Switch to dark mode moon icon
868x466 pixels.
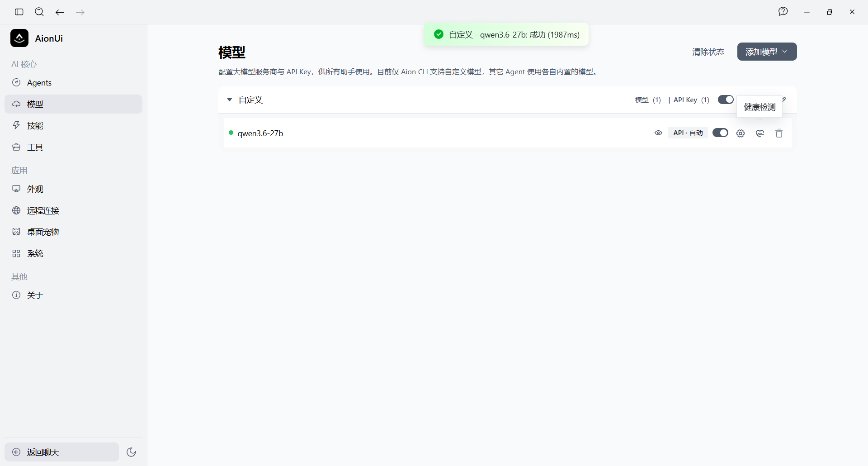click(x=132, y=452)
